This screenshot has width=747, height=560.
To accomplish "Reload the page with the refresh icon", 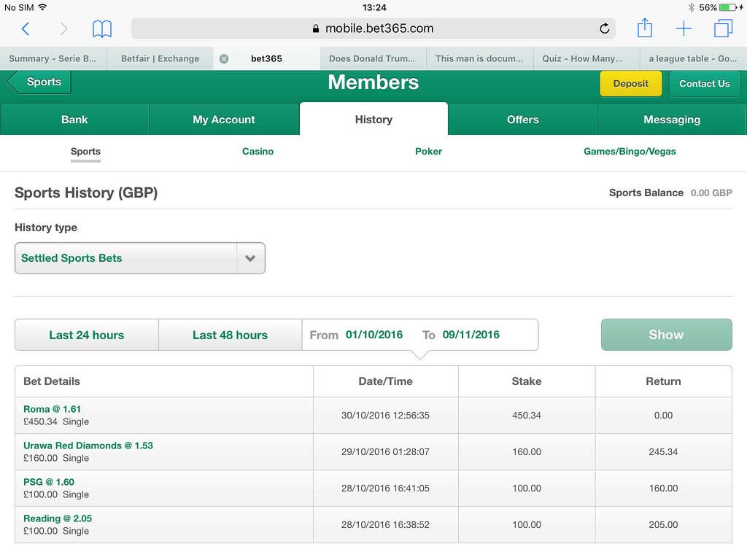I will coord(604,28).
